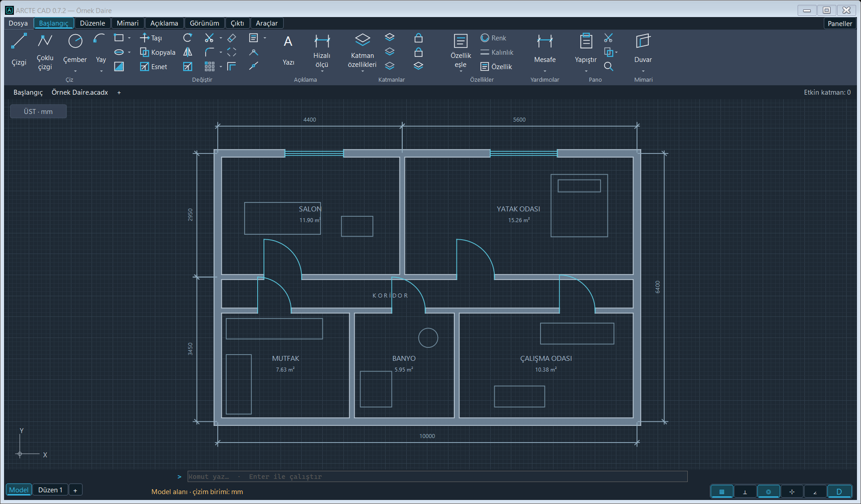Switch to the Araçlar ribbon tab
Screen dimensions: 861x504
coord(267,23)
